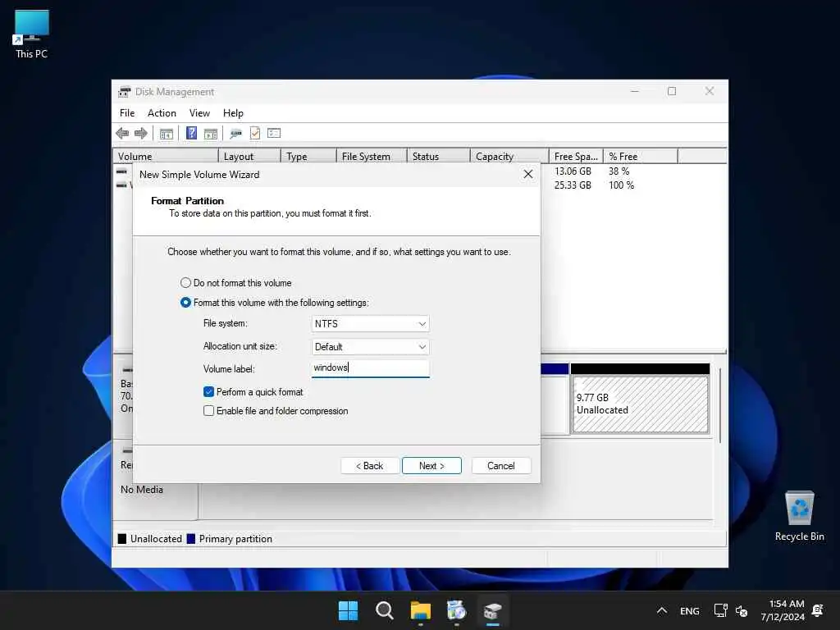Image resolution: width=840 pixels, height=630 pixels.
Task: Open the notifications bell icon
Action: 818,610
